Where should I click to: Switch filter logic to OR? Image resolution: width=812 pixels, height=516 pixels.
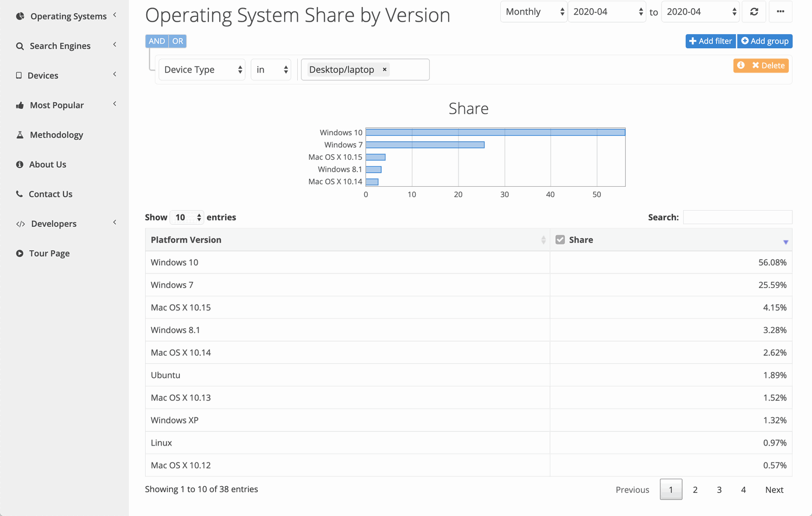pyautogui.click(x=178, y=41)
